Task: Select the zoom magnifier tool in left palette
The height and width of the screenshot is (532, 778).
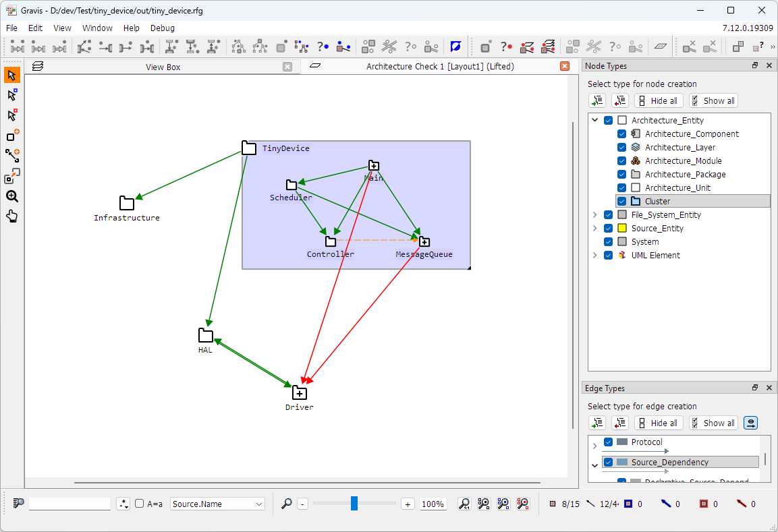Action: (x=12, y=196)
